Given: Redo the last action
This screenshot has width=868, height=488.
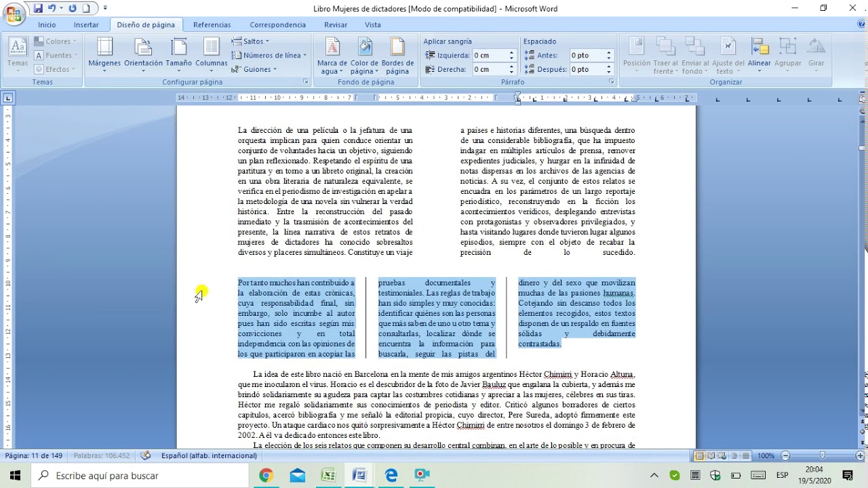Looking at the screenshot, I should click(x=73, y=9).
